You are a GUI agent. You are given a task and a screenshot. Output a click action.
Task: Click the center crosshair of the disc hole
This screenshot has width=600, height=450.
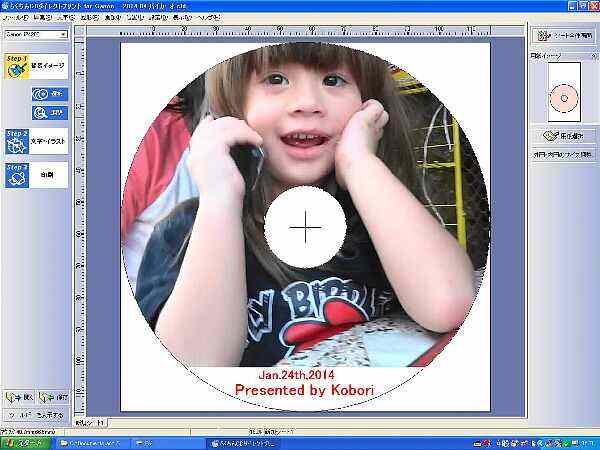pyautogui.click(x=305, y=227)
